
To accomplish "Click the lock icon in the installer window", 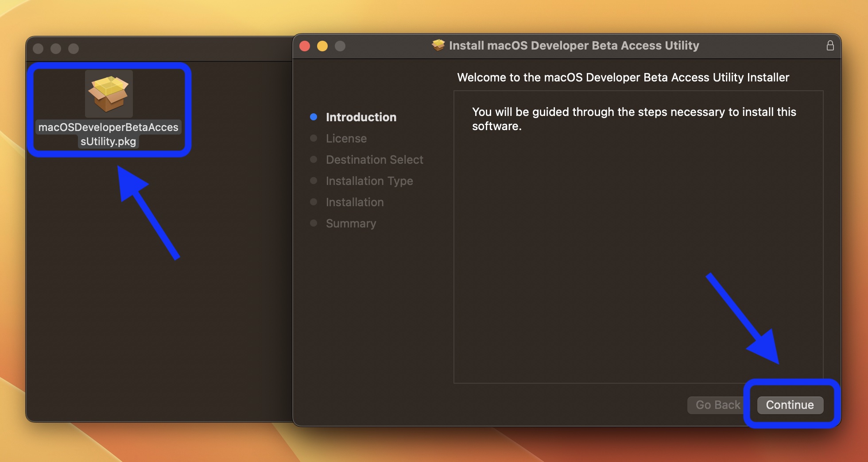I will tap(831, 45).
